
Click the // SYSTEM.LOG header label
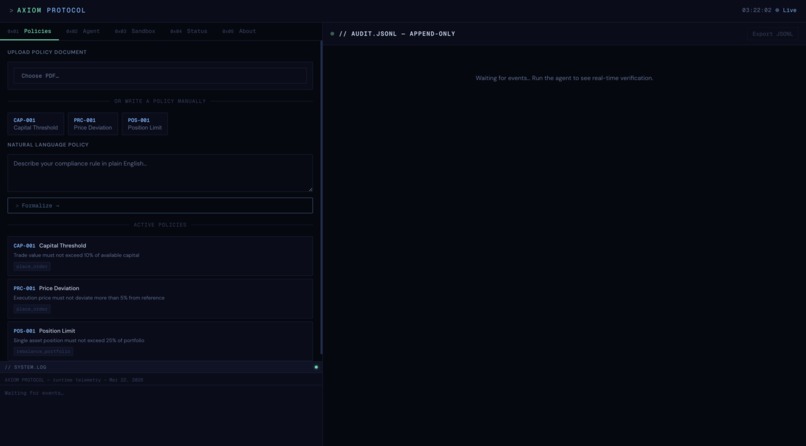click(25, 367)
